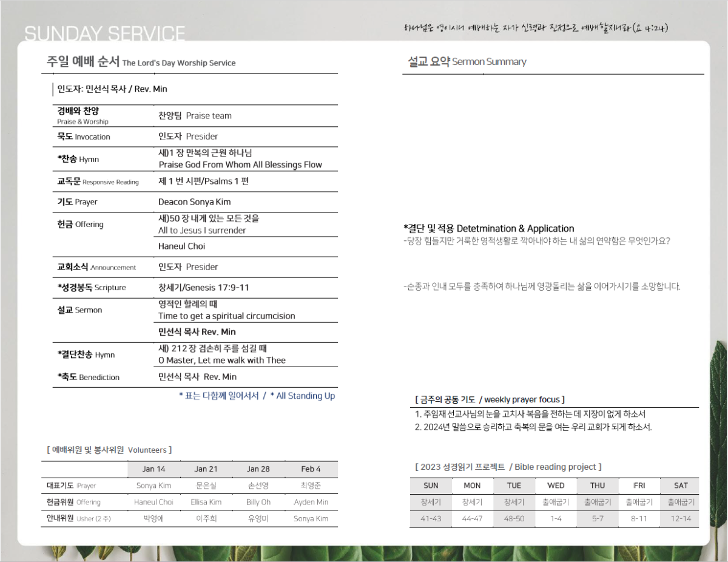Screen dimensions: 728x562
Task: Click the 'Detetmination & Application' heading
Action: (515, 229)
